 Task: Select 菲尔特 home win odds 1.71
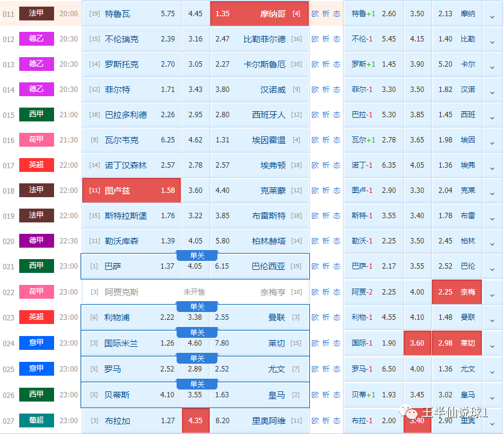pos(132,90)
